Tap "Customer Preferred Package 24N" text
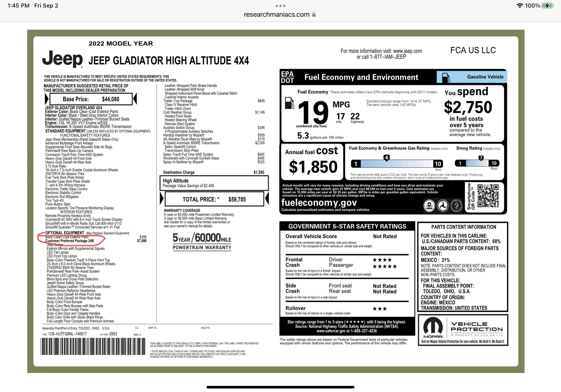The height and width of the screenshot is (392, 561). point(69,241)
